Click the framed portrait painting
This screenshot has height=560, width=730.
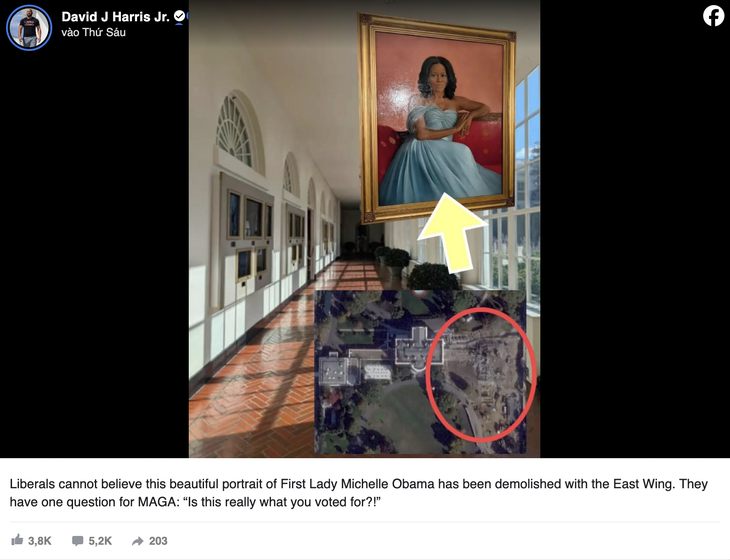(x=437, y=119)
